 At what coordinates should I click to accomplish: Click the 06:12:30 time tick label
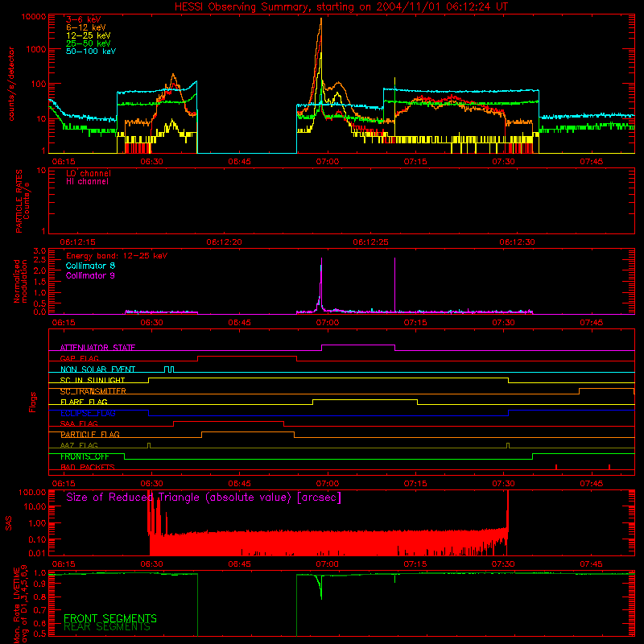click(x=517, y=242)
